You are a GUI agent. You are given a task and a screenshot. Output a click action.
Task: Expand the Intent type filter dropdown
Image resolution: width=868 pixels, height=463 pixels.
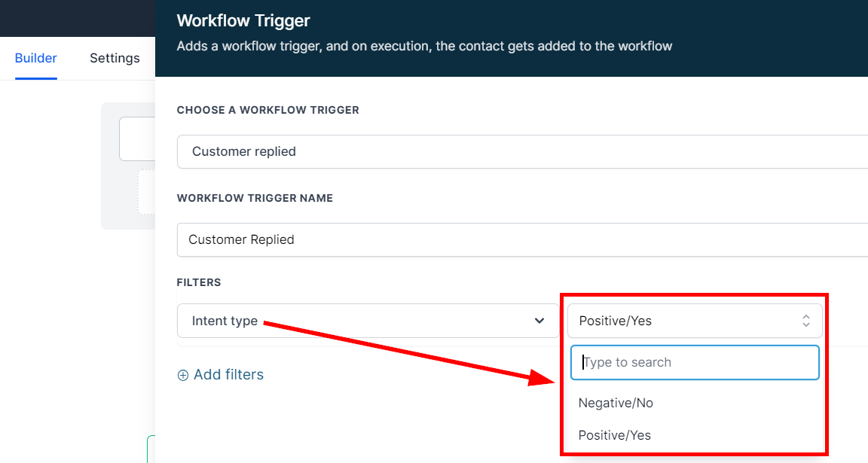(368, 321)
